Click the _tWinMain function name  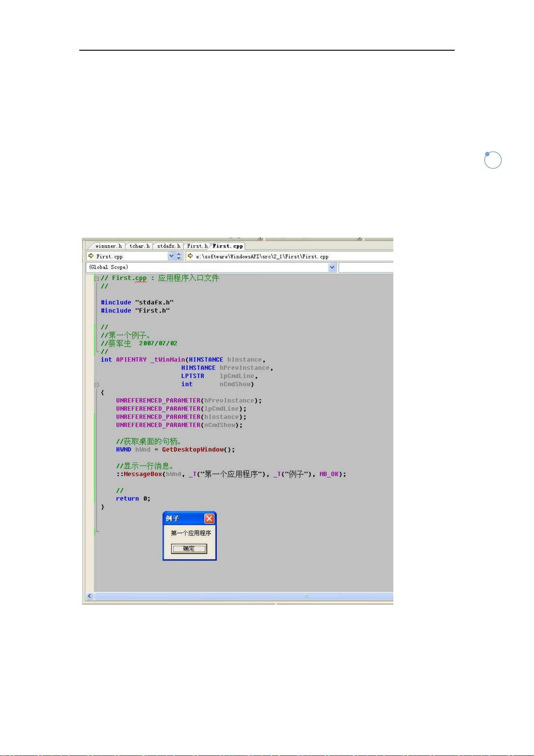(168, 360)
